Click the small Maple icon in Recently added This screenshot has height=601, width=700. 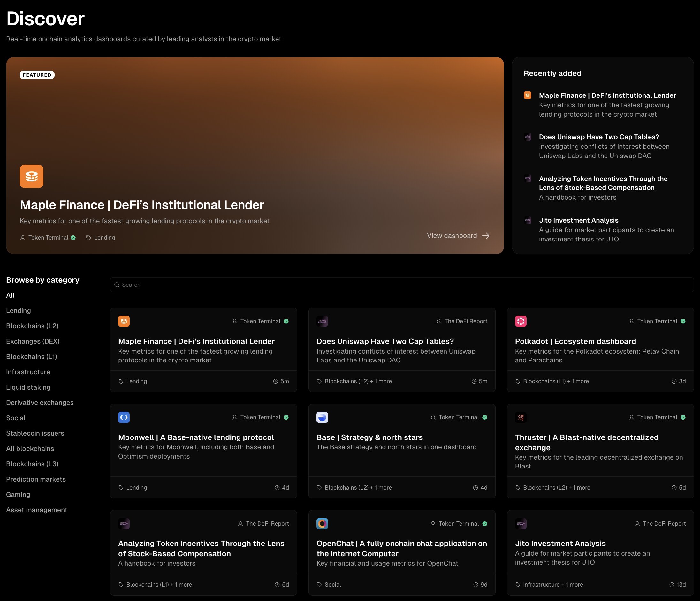pyautogui.click(x=527, y=95)
